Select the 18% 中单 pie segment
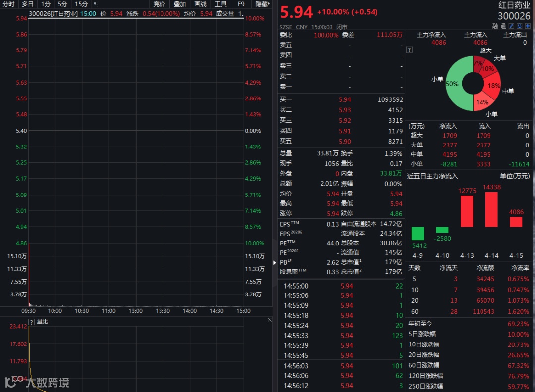Viewport: 535px width, 392px height. click(x=493, y=85)
